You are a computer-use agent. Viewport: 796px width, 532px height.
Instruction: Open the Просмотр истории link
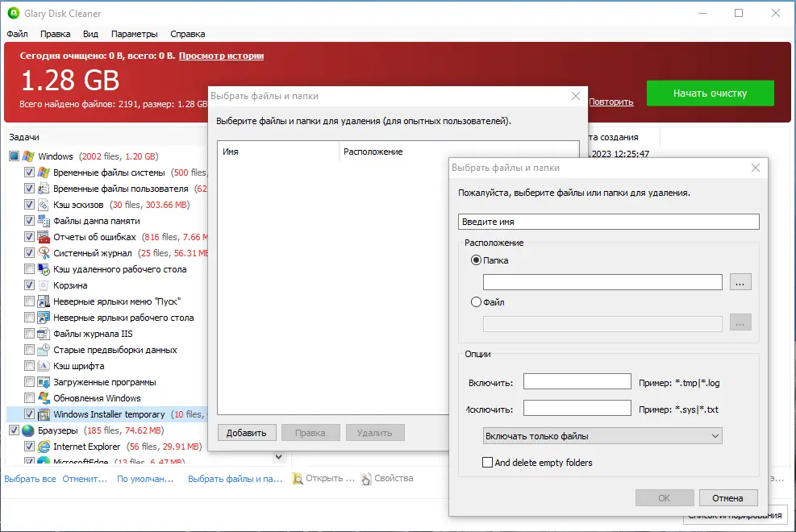coord(221,56)
